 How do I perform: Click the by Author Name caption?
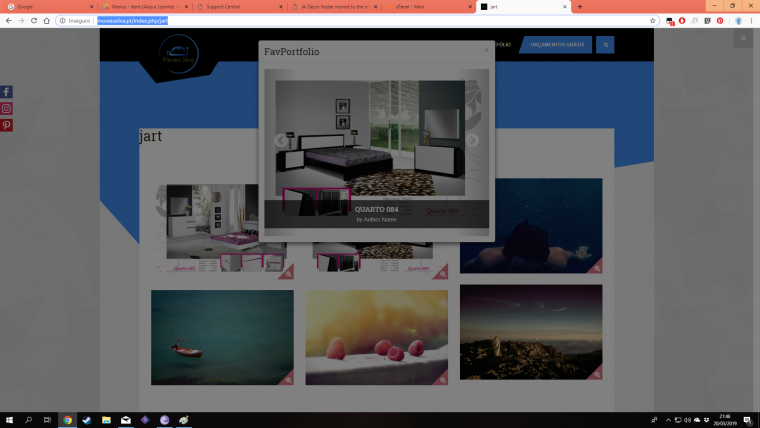pyautogui.click(x=376, y=220)
